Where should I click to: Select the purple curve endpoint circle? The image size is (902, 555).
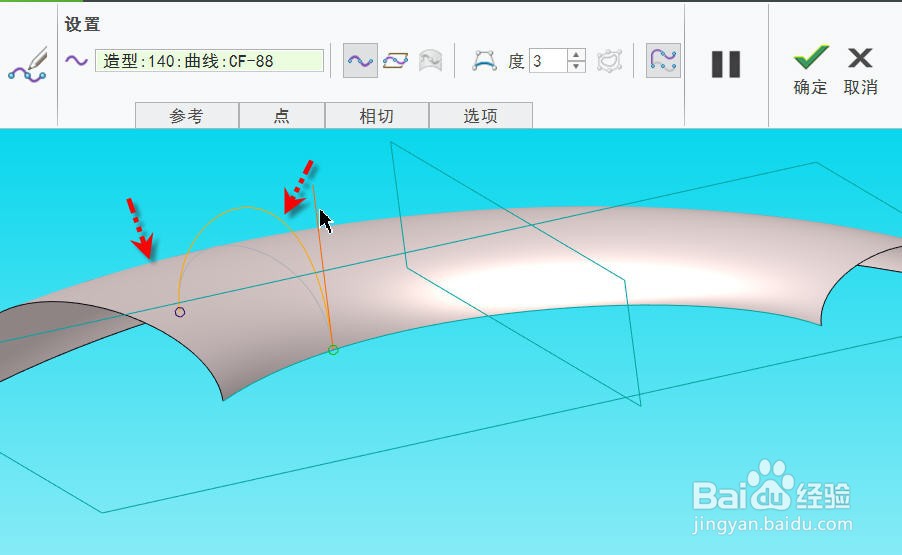179,312
